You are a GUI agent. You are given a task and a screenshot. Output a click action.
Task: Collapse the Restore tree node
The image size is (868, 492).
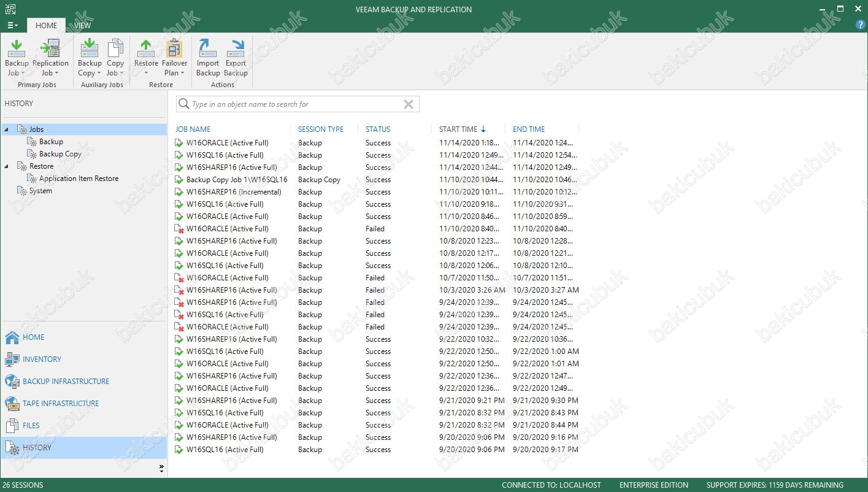point(7,166)
